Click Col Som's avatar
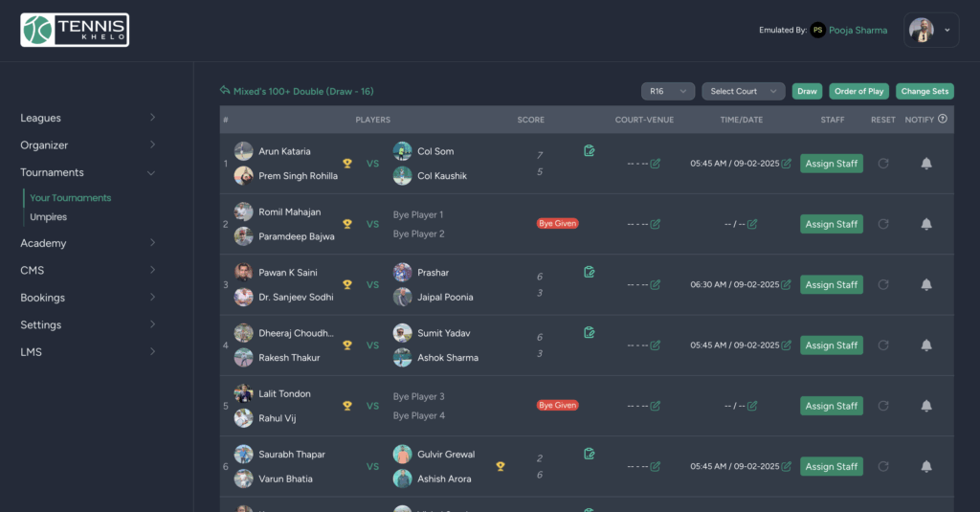This screenshot has height=512, width=980. coord(402,151)
